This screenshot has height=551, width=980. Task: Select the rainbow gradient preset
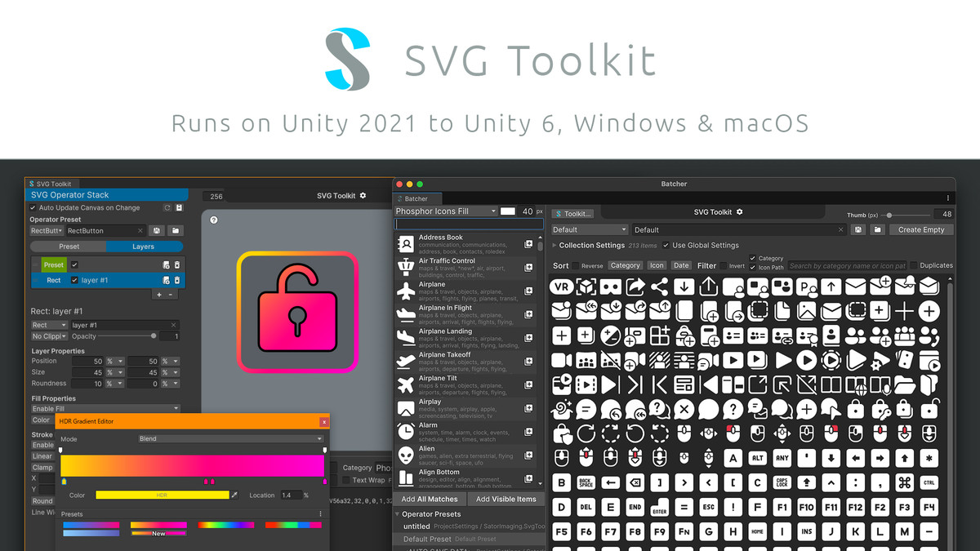[x=226, y=525]
